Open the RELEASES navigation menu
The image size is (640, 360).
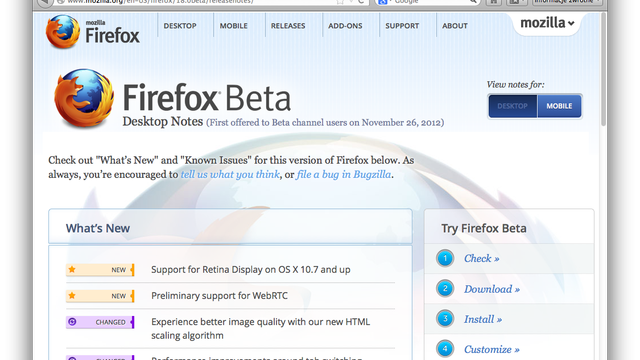pos(288,26)
